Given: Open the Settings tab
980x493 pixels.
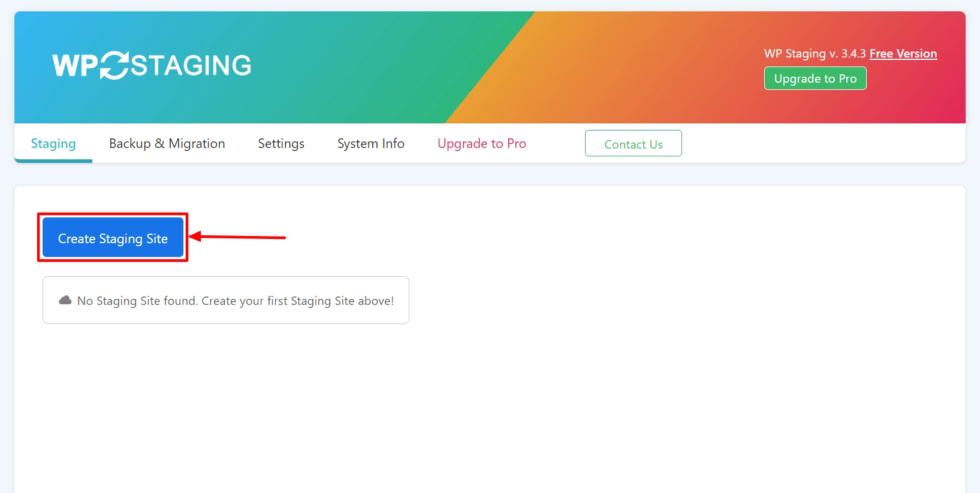Looking at the screenshot, I should pyautogui.click(x=281, y=144).
